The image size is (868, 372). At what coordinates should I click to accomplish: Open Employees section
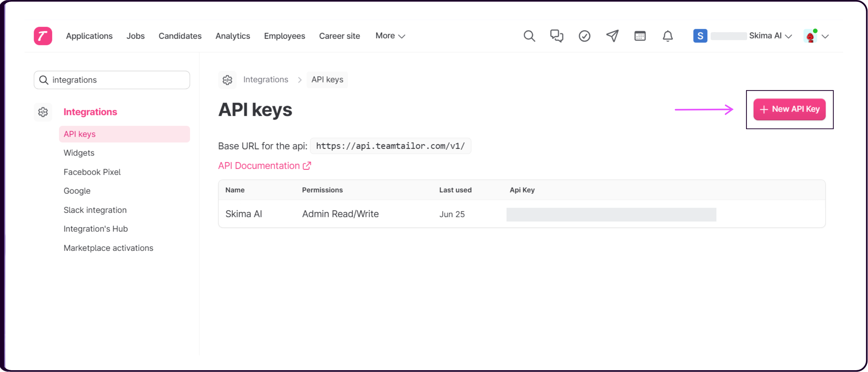tap(284, 36)
